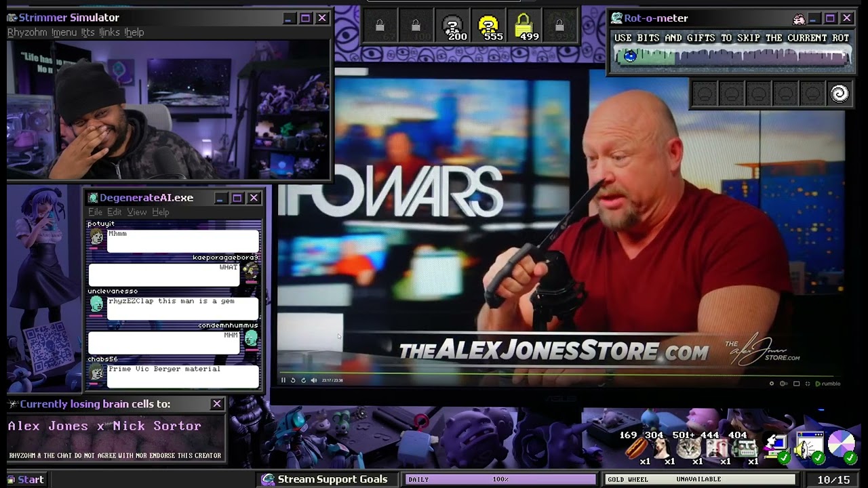Open View menu in DegenerateAI.exe
Viewport: 868px width, 488px height.
[x=136, y=212]
